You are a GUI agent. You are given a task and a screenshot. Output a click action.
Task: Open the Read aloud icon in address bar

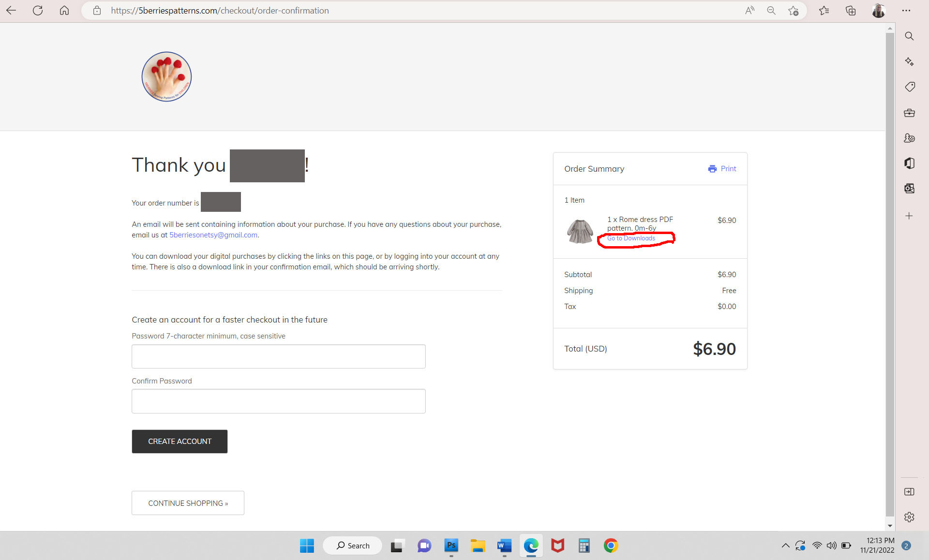(749, 10)
